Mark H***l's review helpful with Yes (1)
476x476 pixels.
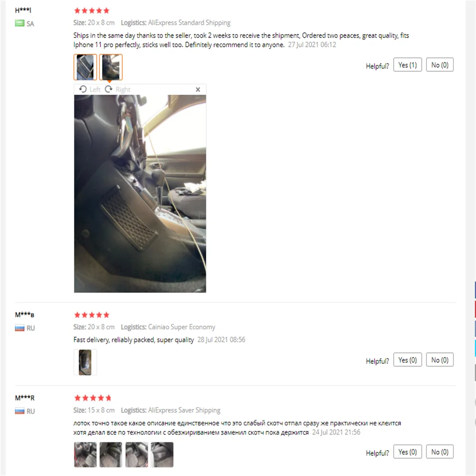pos(407,65)
